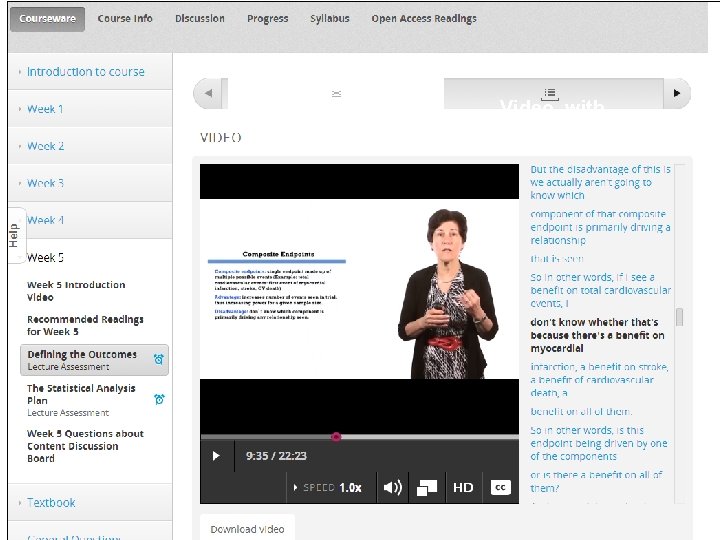Image resolution: width=720 pixels, height=540 pixels.
Task: Jump to transcript line 'So in other words, if I see a'
Action: pos(600,290)
